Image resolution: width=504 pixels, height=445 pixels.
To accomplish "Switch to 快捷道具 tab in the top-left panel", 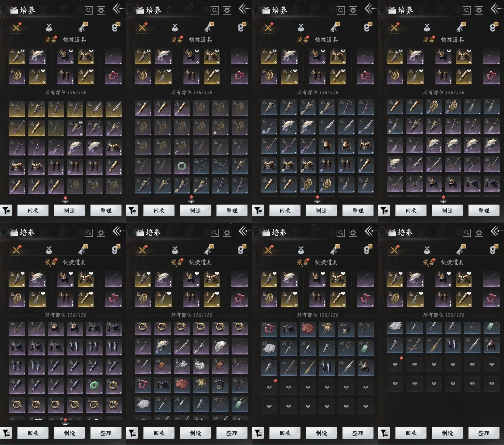I will click(x=74, y=40).
